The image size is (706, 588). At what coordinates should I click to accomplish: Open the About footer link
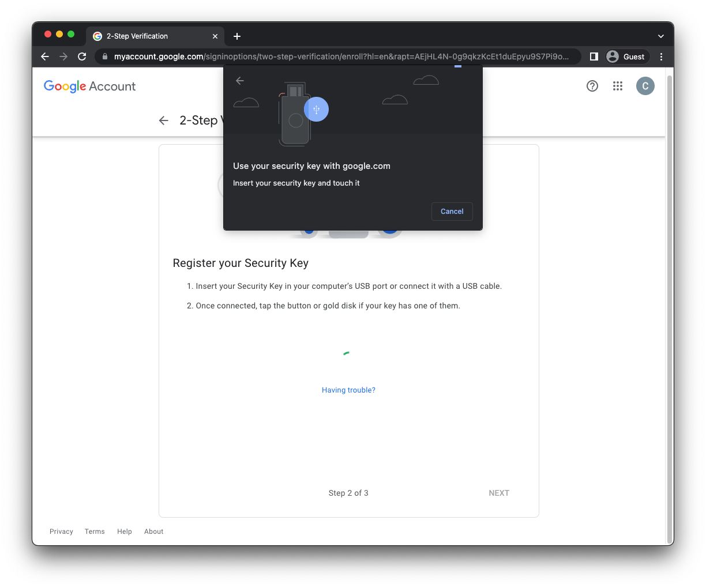click(154, 532)
